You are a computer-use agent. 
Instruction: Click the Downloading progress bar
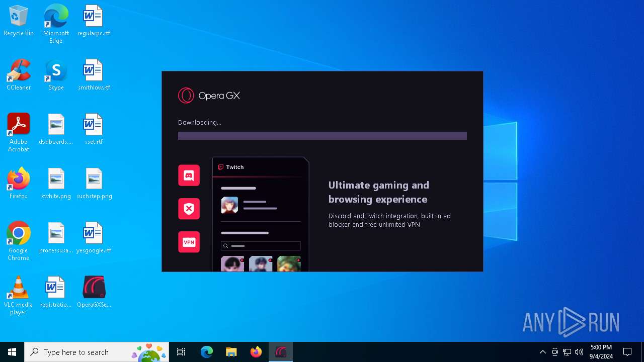[x=323, y=136]
